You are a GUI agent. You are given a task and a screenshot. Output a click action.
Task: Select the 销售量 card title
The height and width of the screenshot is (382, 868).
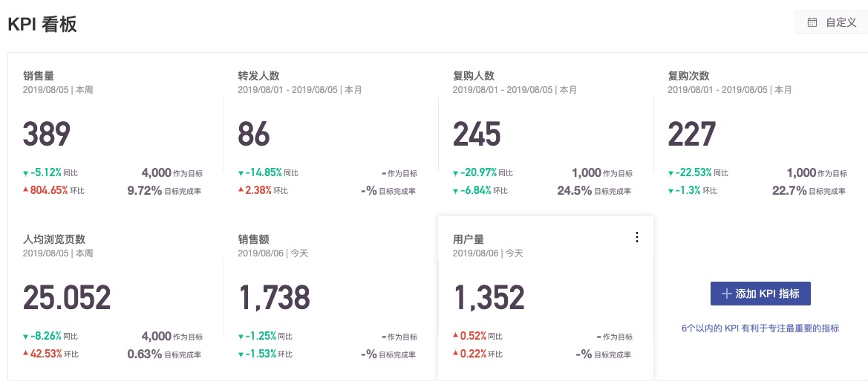click(38, 76)
